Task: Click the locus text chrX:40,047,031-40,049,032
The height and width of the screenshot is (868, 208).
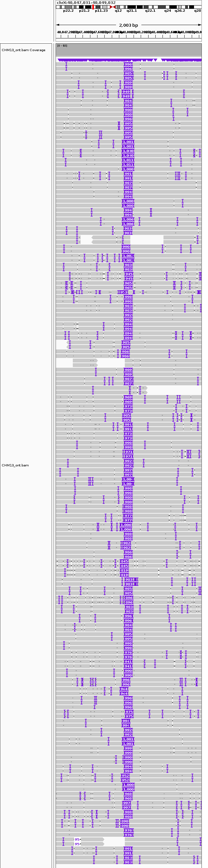Action: (x=86, y=2)
